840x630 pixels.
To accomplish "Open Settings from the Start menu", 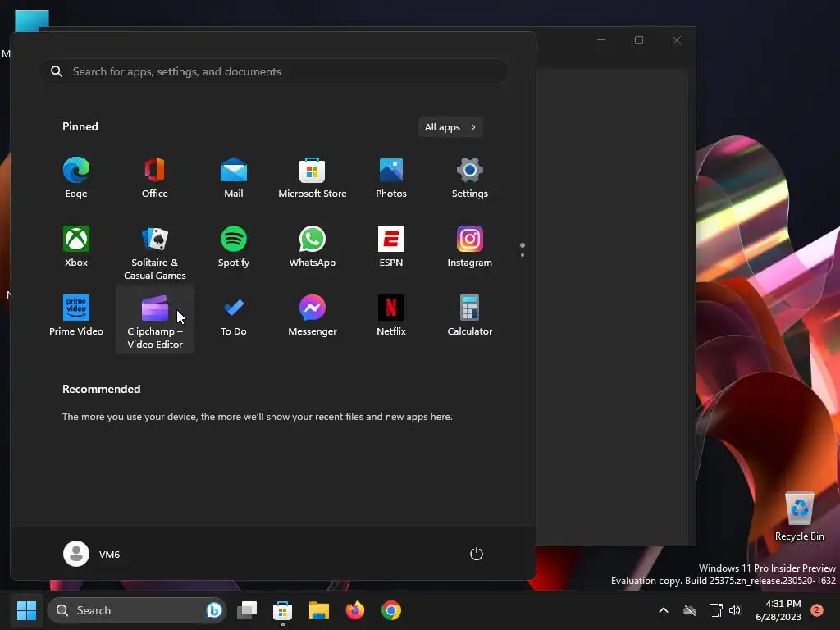I will 470,178.
